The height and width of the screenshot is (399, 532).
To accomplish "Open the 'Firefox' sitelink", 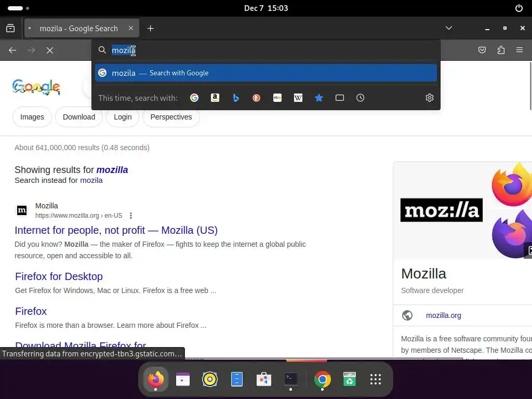I will pyautogui.click(x=31, y=311).
